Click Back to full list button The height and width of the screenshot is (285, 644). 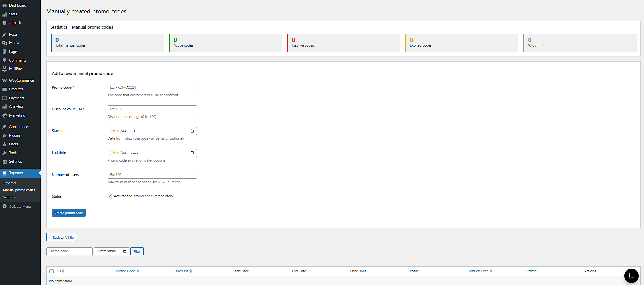point(62,237)
